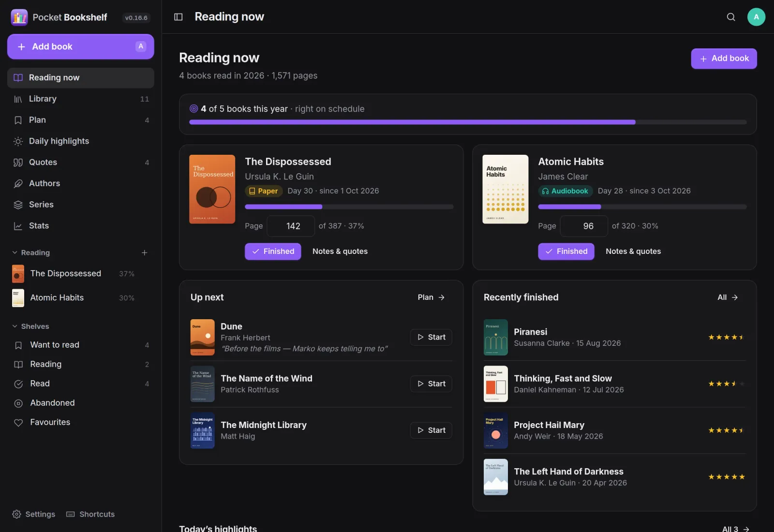
Task: Open Thinking, Fast and Slow entry
Action: tap(615, 384)
